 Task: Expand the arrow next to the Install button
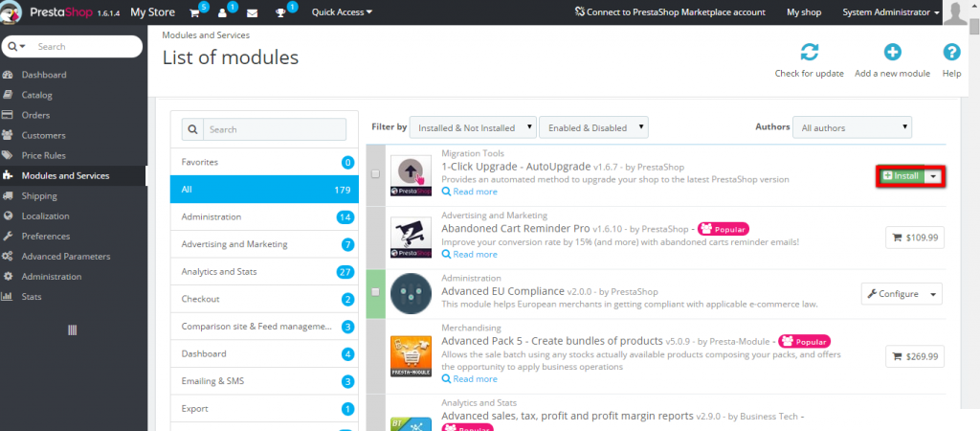point(933,176)
